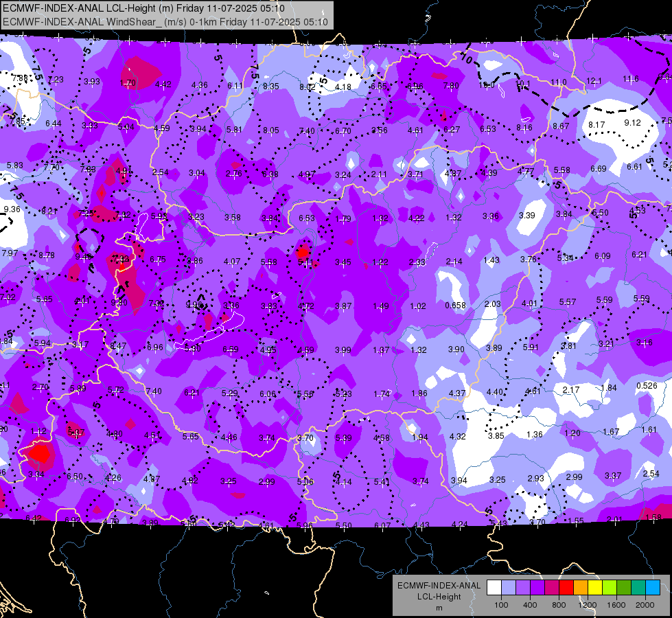Click the wind shear value 2.76
Viewport: 672px width, 618px height.
[x=233, y=174]
